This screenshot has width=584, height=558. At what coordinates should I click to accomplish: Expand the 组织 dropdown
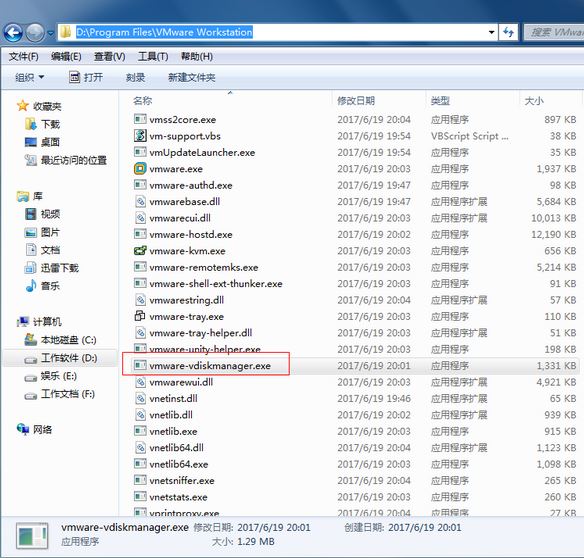pos(29,77)
